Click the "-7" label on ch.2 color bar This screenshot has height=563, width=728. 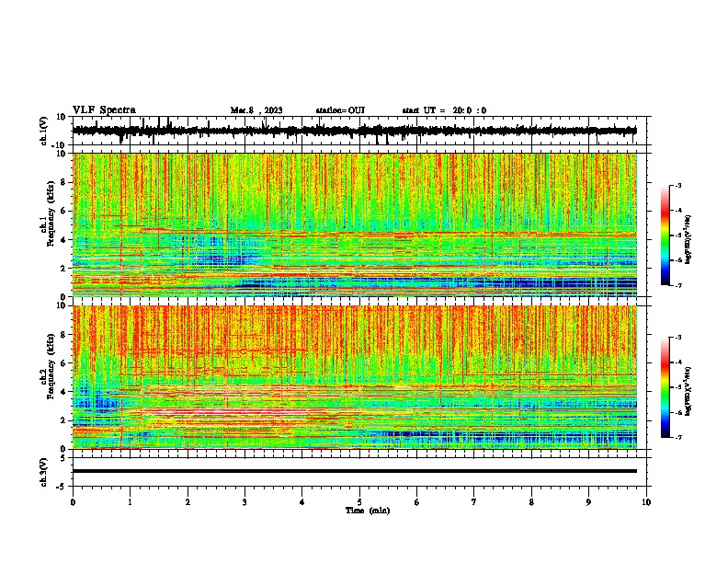(x=677, y=438)
